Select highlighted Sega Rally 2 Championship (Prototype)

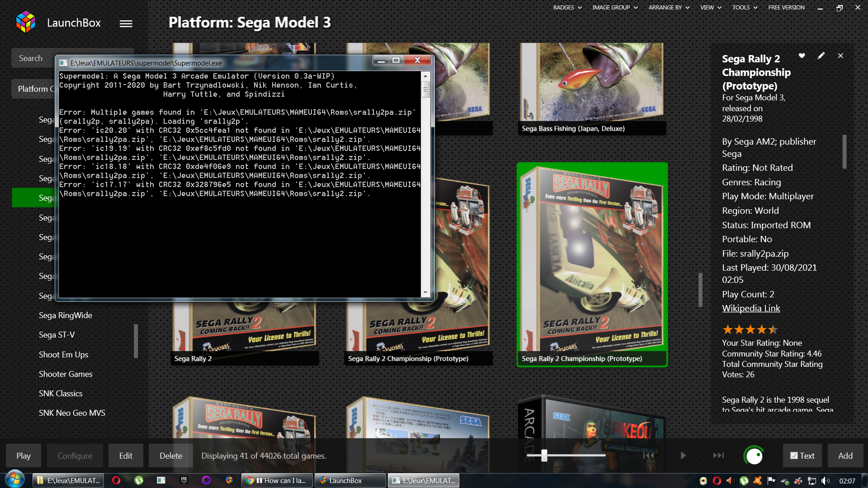[592, 265]
